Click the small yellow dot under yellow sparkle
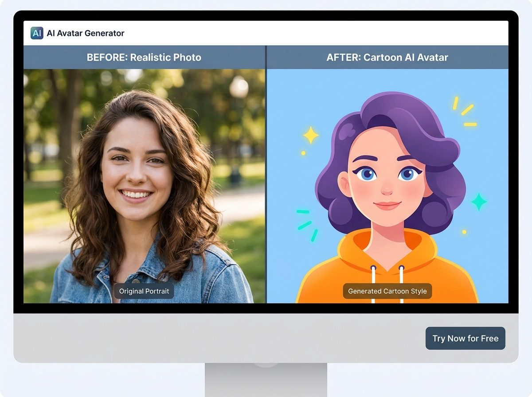 point(303,153)
